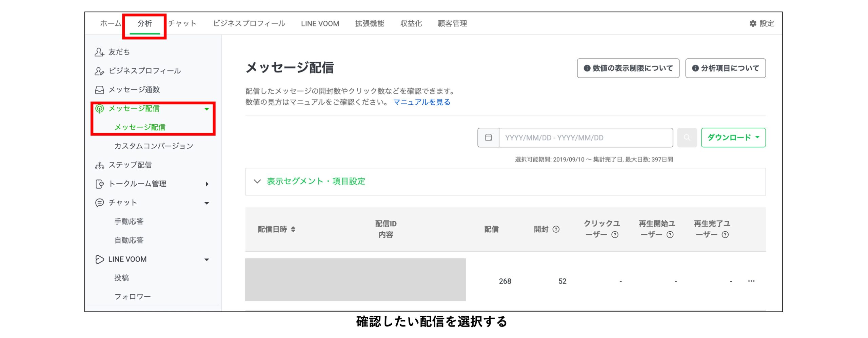The height and width of the screenshot is (338, 868).
Task: Open the 拡張機能 tab
Action: coord(370,23)
